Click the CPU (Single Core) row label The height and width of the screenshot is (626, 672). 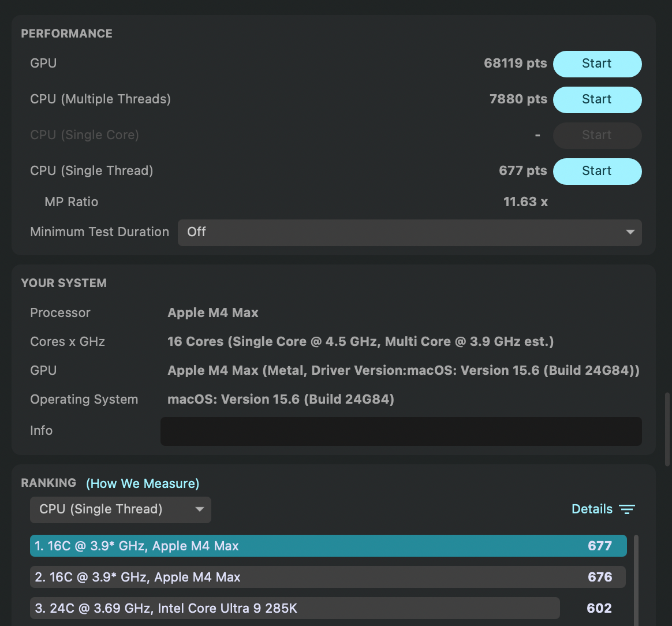(x=84, y=135)
